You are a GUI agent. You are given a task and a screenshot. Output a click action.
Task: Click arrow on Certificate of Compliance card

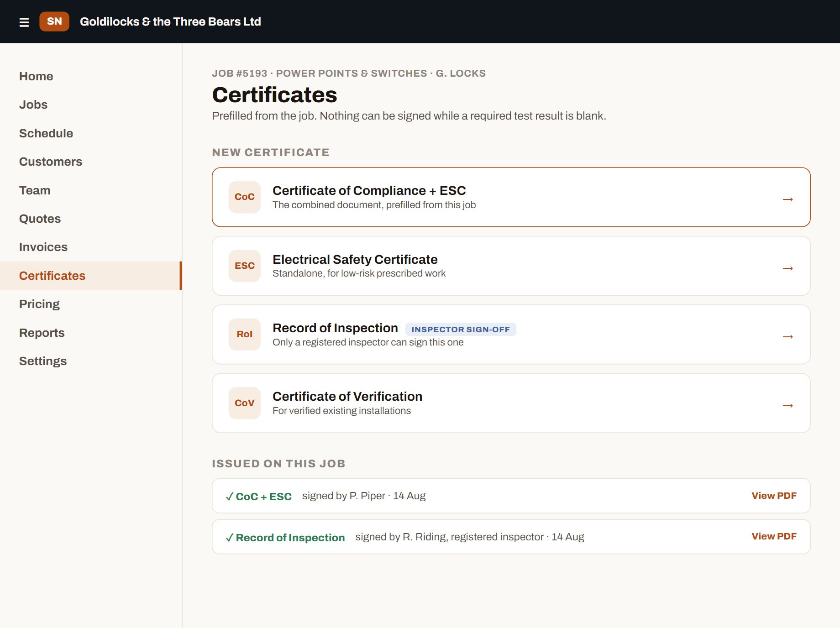click(x=787, y=199)
